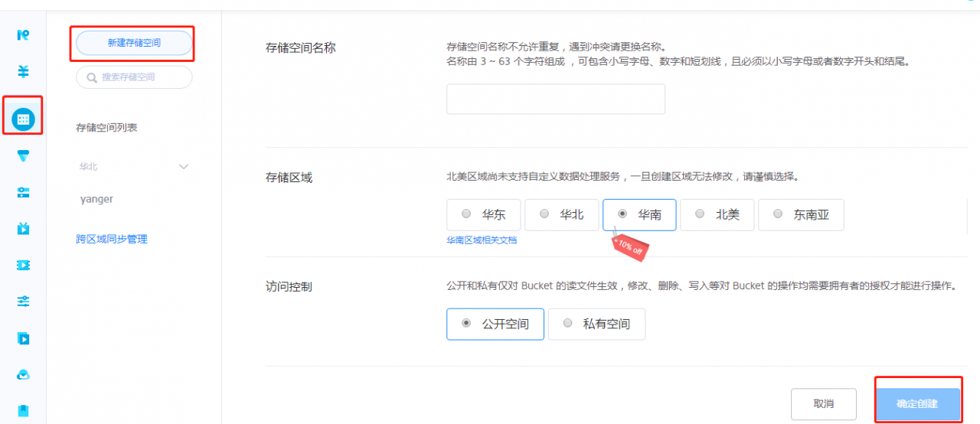Viewport: 980px width, 424px height.
Task: Select the object storage grid icon
Action: tap(23, 119)
